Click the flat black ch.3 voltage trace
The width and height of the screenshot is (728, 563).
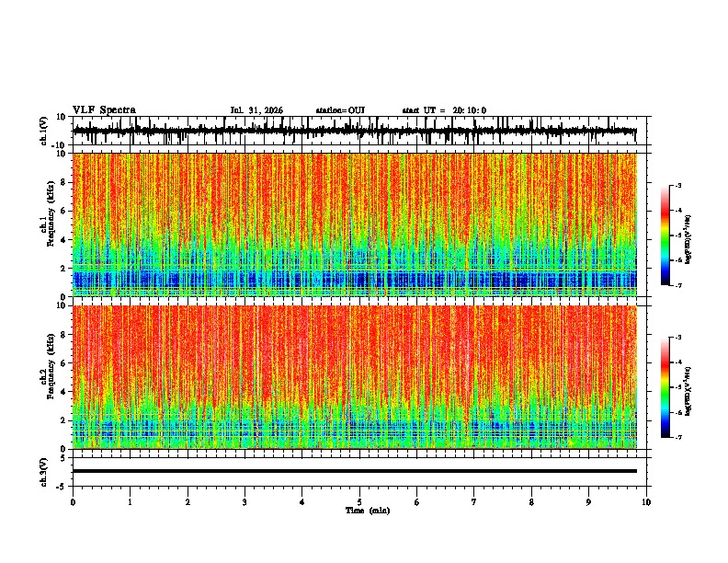click(355, 471)
